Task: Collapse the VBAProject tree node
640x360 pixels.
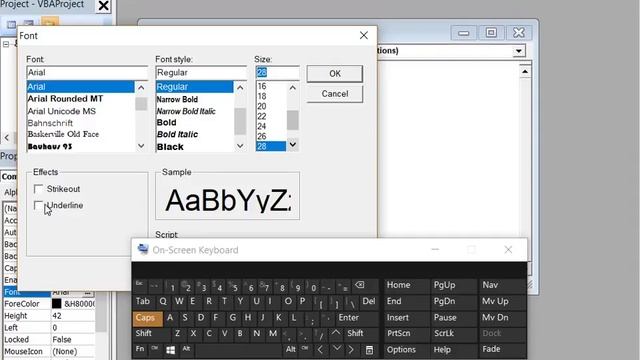Action: pyautogui.click(x=6, y=44)
